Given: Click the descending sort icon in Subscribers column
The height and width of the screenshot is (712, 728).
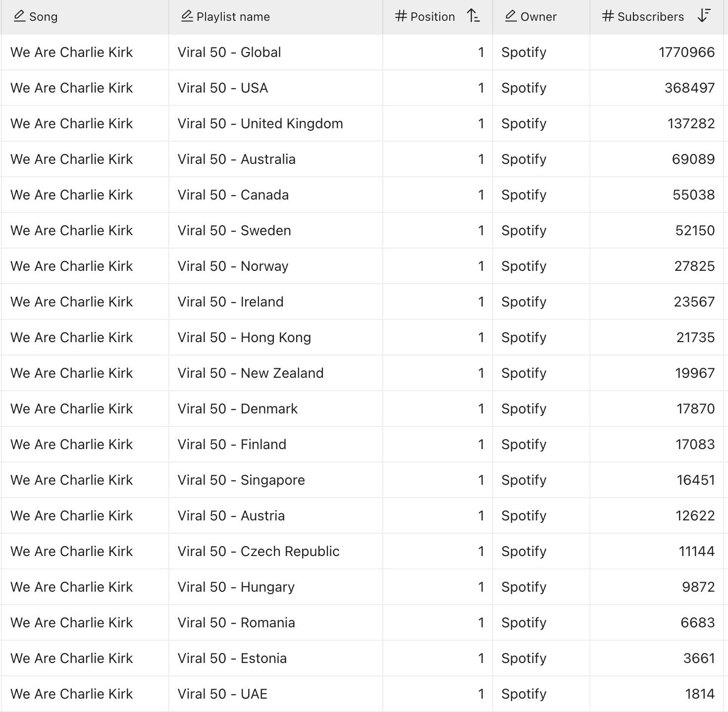Looking at the screenshot, I should point(704,16).
